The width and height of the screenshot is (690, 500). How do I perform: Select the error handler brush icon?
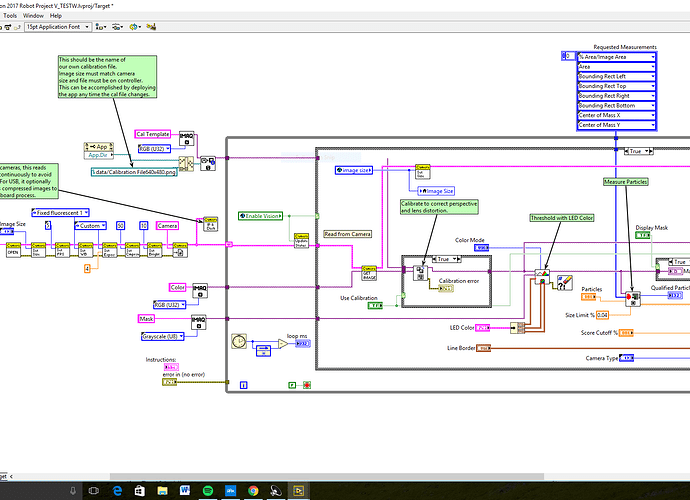click(x=565, y=283)
